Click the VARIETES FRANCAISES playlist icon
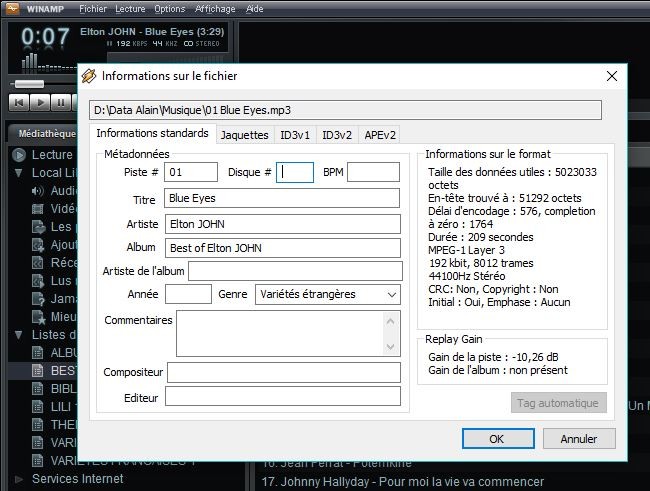 (x=37, y=460)
